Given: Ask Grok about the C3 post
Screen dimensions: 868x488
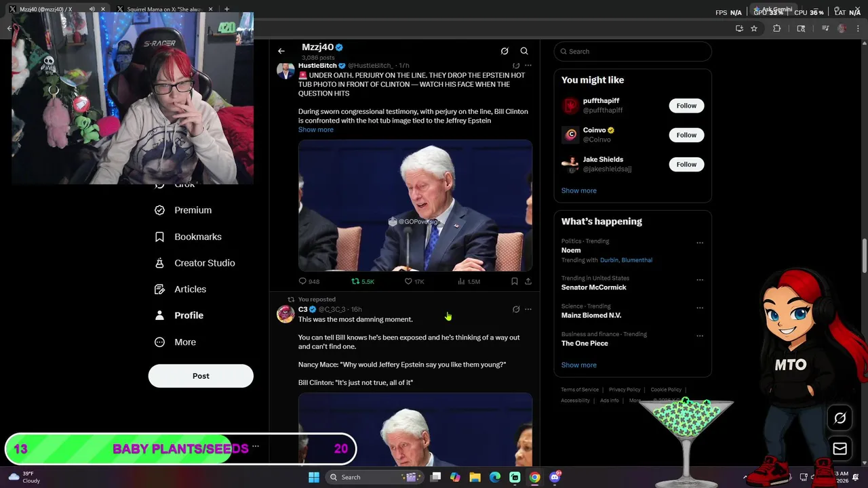Looking at the screenshot, I should click(x=516, y=309).
